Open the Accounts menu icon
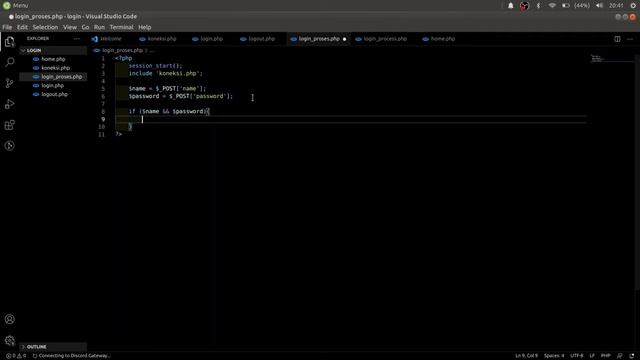Viewport: 640px width, 360px height. coord(9,319)
